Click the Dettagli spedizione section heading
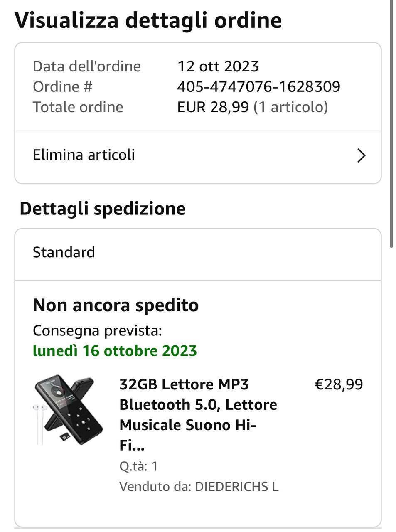The image size is (396, 532). click(103, 209)
